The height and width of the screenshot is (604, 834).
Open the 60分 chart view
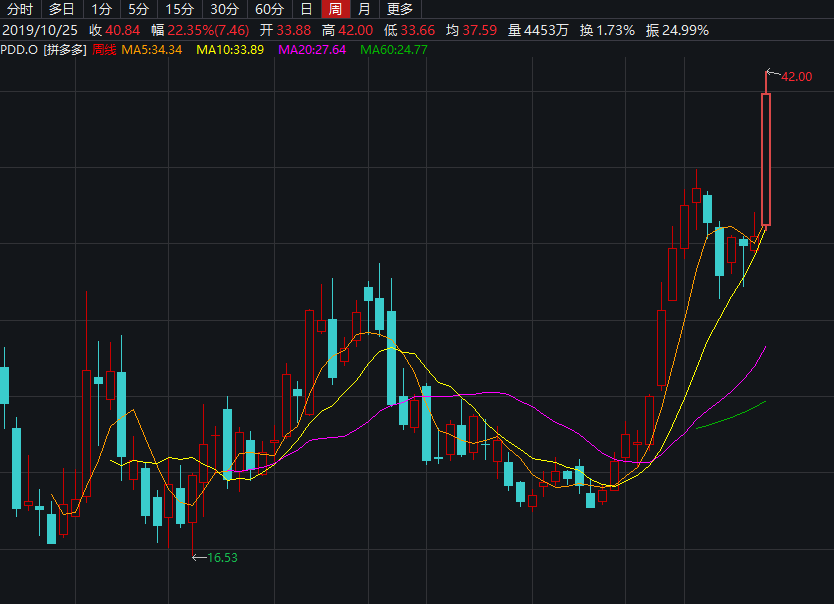click(270, 10)
